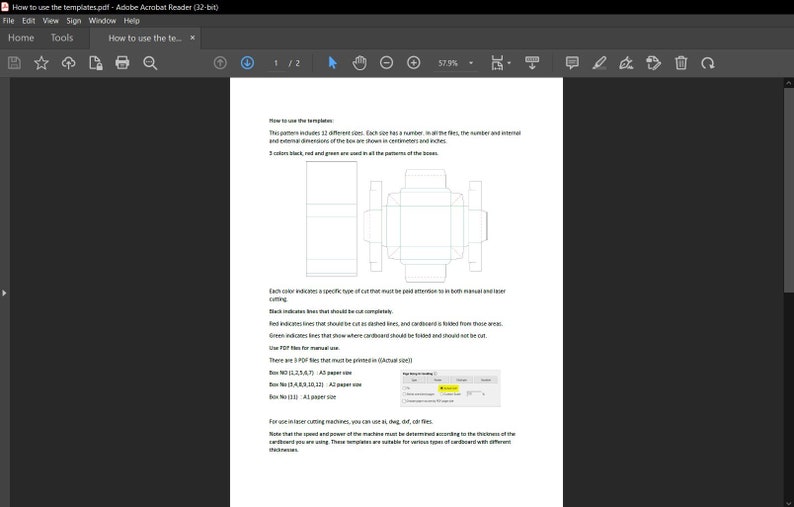Click the rotate page icon
Viewport: 794px width, 507px height.
point(708,63)
